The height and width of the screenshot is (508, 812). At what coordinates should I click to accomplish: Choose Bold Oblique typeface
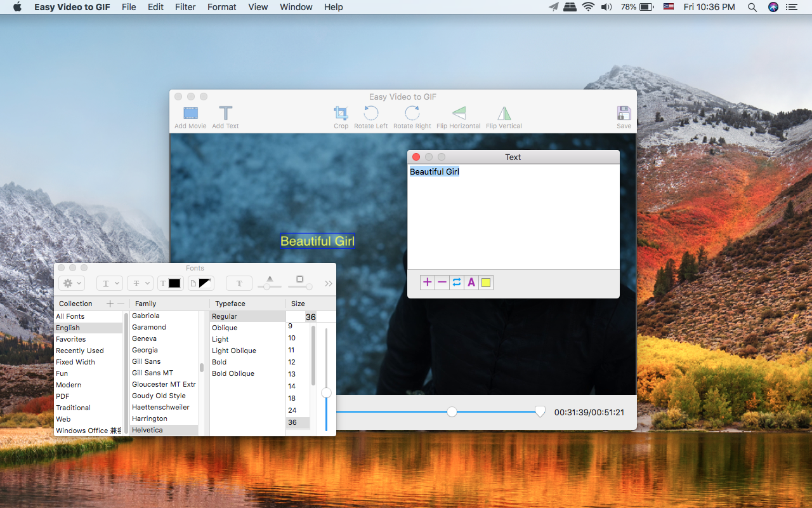233,373
